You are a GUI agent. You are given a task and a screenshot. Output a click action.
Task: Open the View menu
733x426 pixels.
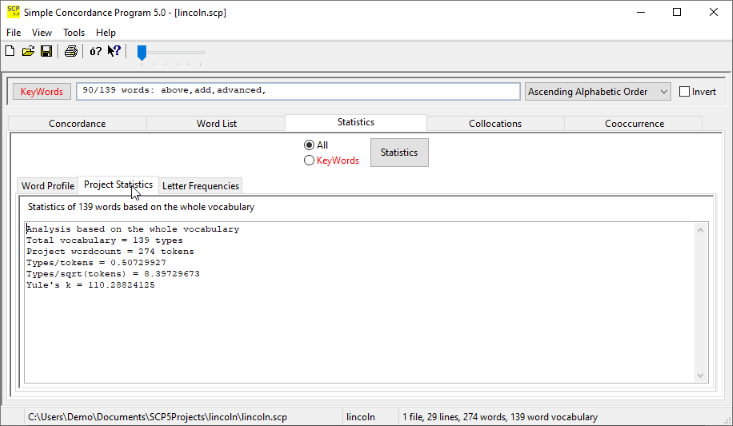click(42, 33)
